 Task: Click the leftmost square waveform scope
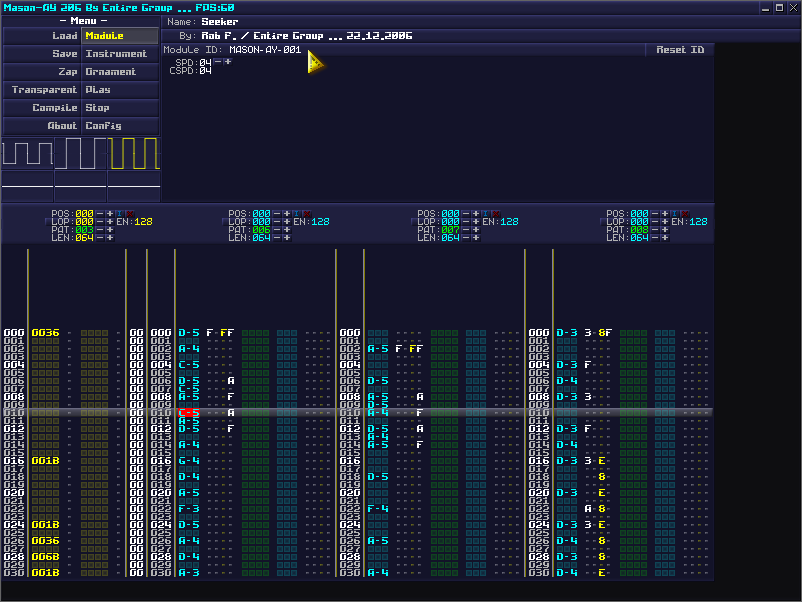[27, 153]
